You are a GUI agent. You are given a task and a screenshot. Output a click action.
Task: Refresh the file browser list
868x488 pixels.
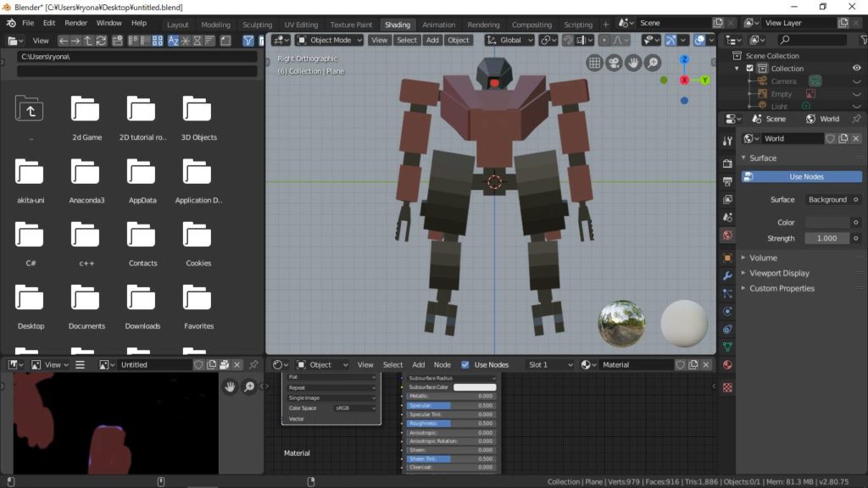point(102,40)
